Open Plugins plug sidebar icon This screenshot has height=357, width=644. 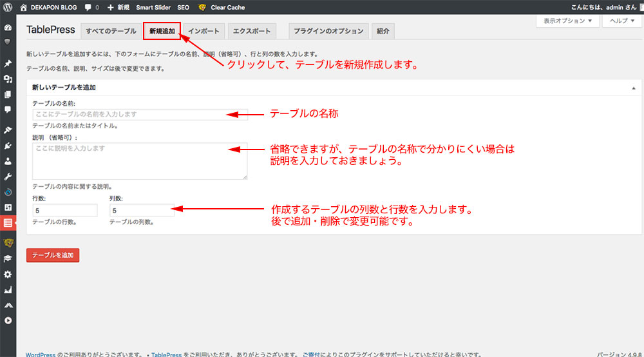(x=8, y=146)
